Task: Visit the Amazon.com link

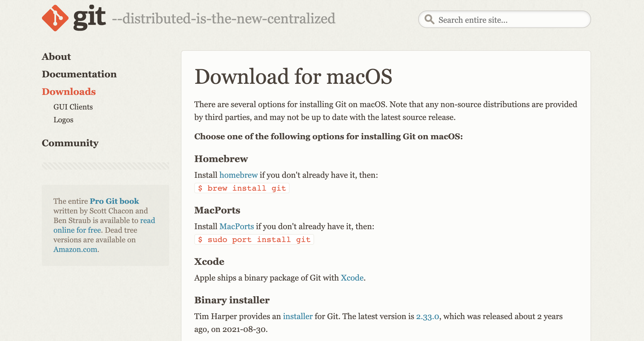Action: (x=75, y=249)
